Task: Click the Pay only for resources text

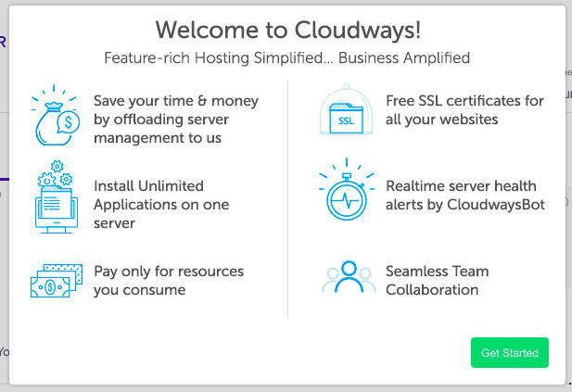Action: click(169, 281)
